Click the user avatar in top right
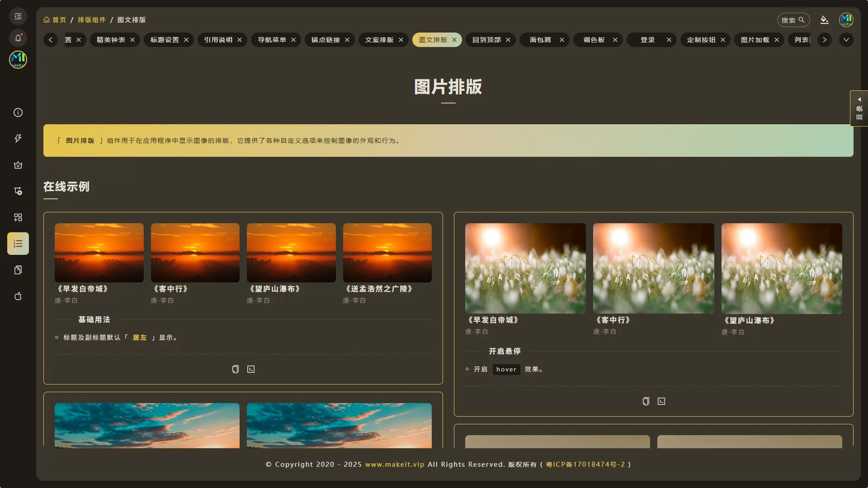 tap(846, 20)
